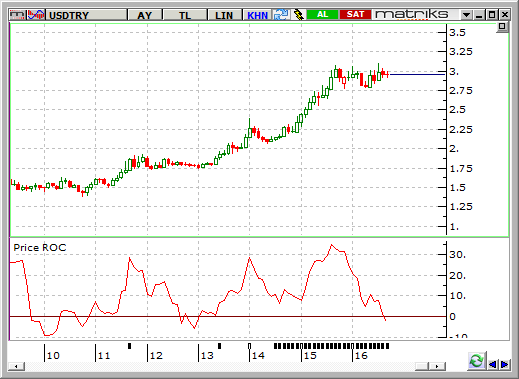This screenshot has height=379, width=519.
Task: Click the green AL buy button
Action: (322, 15)
